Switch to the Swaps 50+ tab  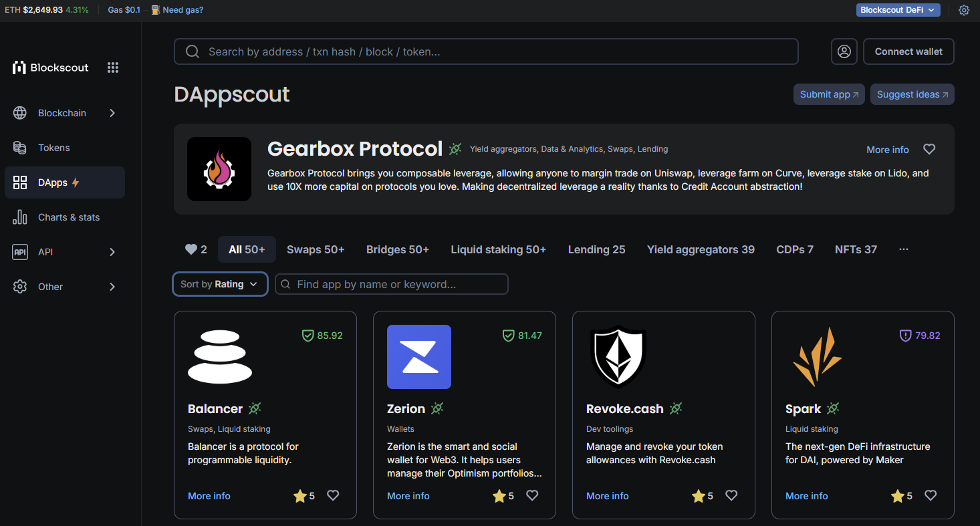pyautogui.click(x=316, y=249)
